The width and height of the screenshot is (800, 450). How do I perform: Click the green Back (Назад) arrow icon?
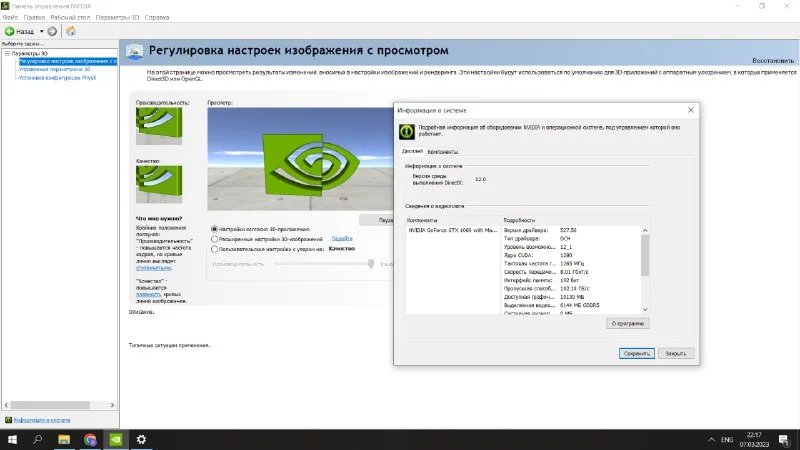(10, 31)
